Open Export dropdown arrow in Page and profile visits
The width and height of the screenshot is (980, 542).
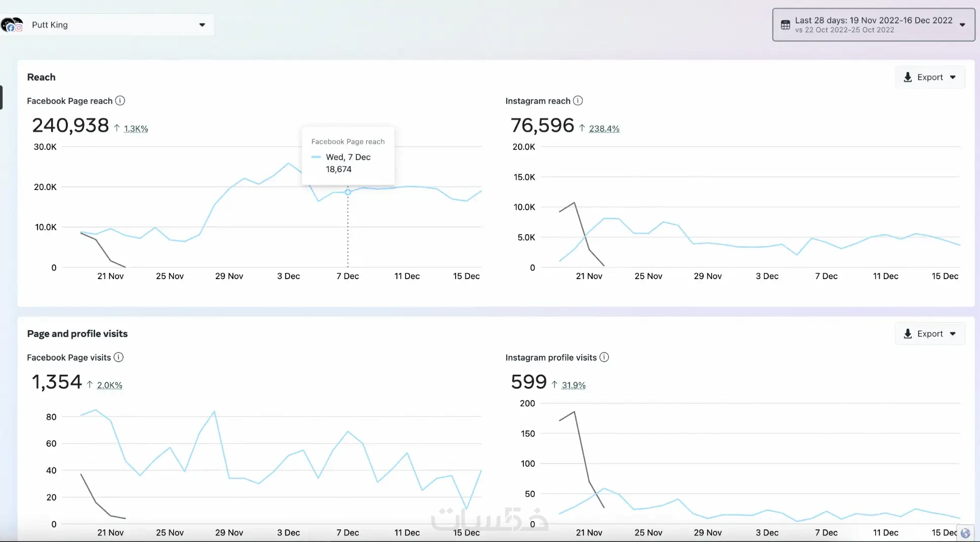point(953,334)
